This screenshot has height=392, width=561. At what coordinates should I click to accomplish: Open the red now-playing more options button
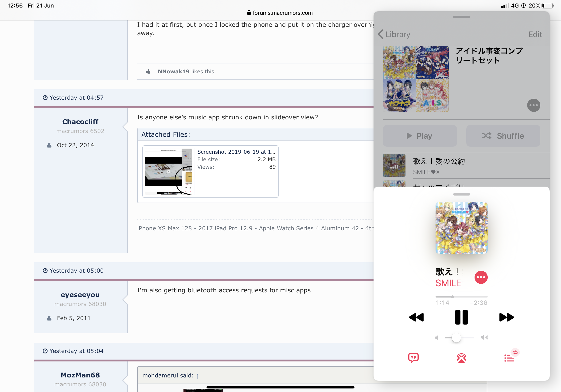(481, 277)
